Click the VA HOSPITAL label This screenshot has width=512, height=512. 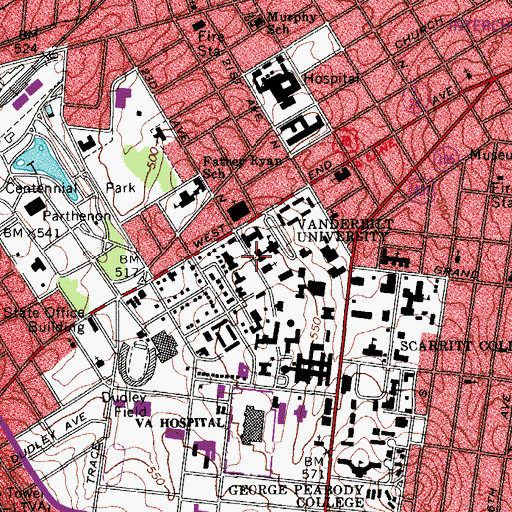180,423
